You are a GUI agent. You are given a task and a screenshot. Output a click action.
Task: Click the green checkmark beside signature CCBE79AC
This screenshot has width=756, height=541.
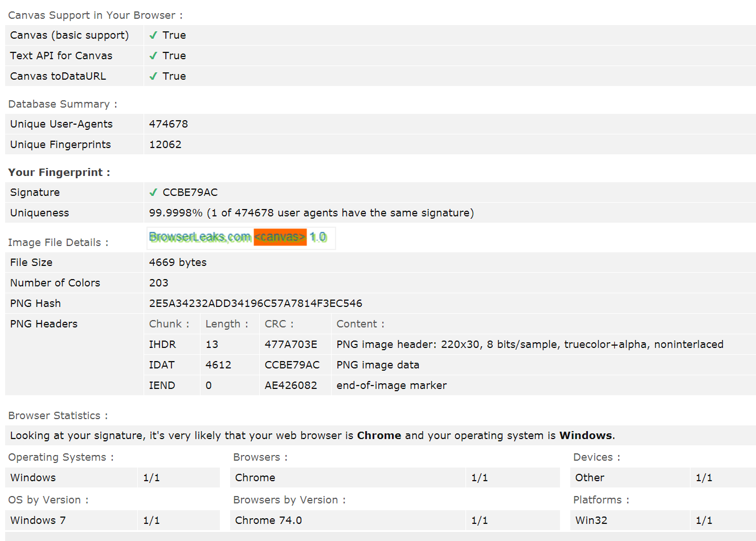153,192
